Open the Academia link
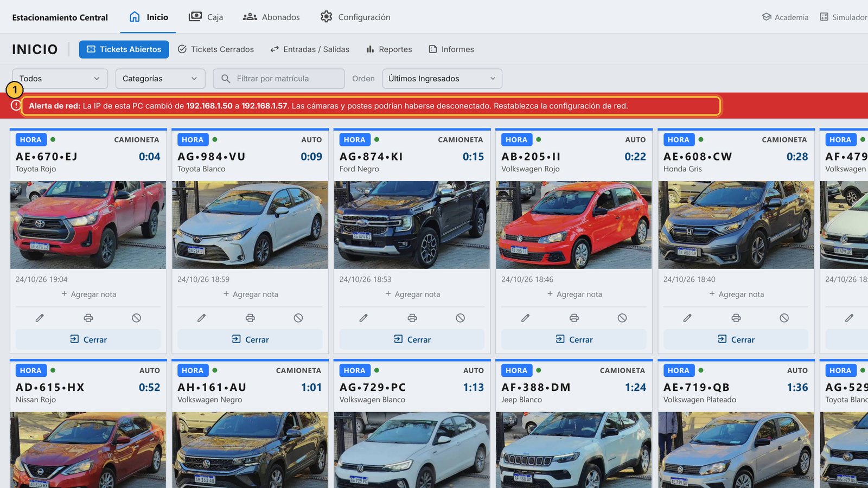This screenshot has width=868, height=488. coord(785,17)
